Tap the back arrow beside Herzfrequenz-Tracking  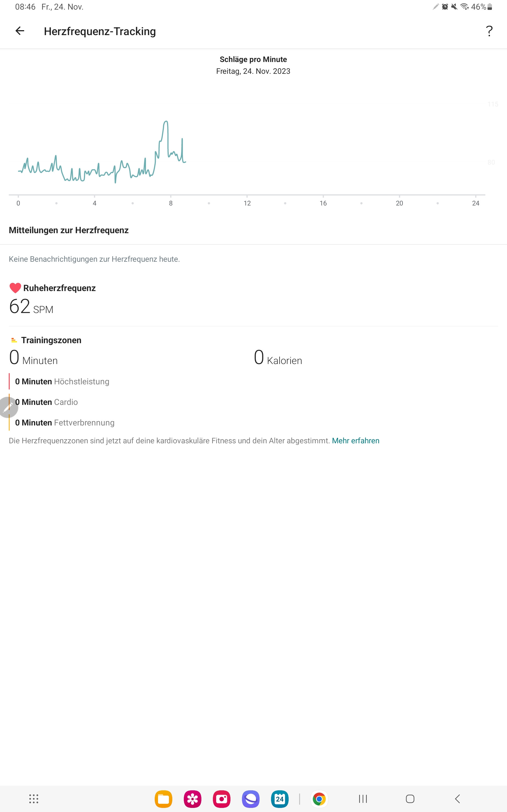[20, 31]
